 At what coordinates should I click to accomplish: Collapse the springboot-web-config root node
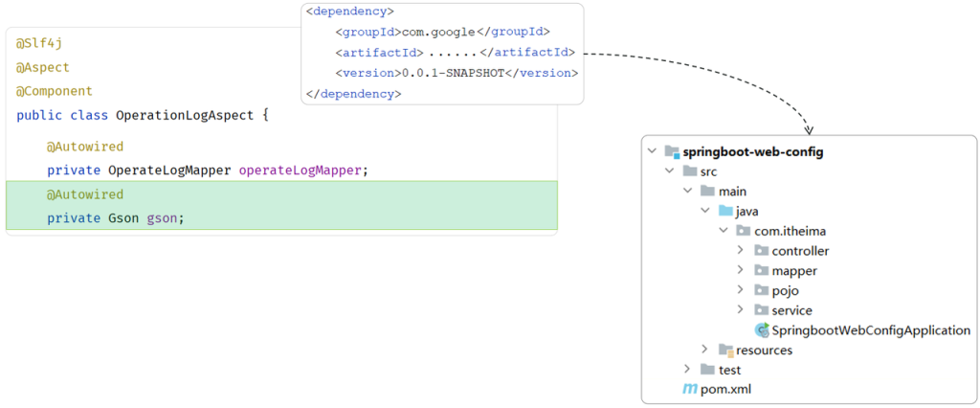pos(652,151)
